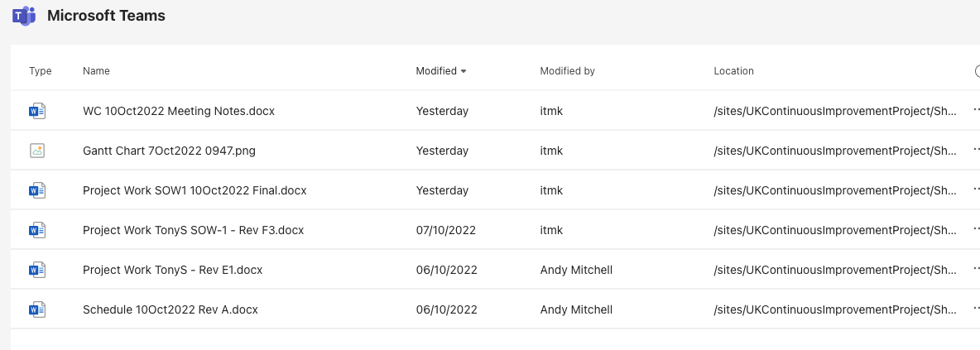The image size is (980, 350).
Task: Toggle sort arrow next to Modified header
Action: point(464,71)
